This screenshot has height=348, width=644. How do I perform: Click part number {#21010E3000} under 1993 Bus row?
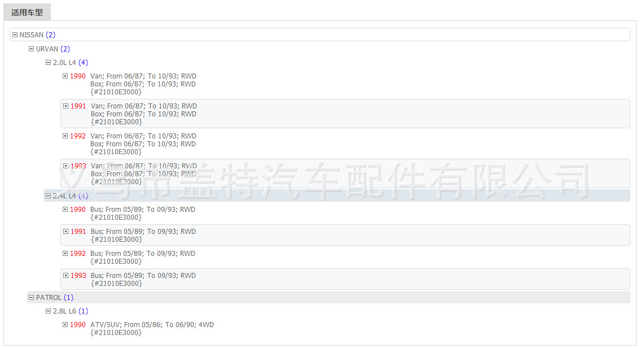point(117,284)
